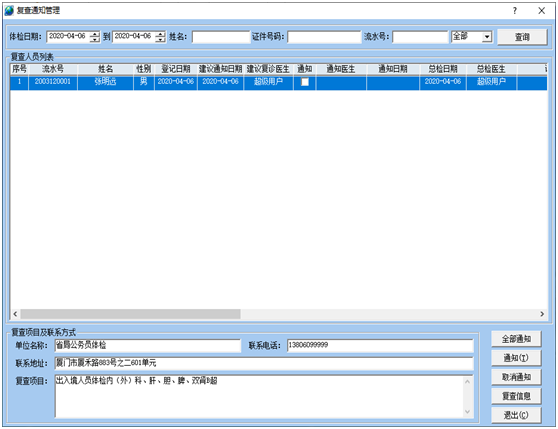
Task: Click the help question mark icon
Action: pyautogui.click(x=515, y=10)
